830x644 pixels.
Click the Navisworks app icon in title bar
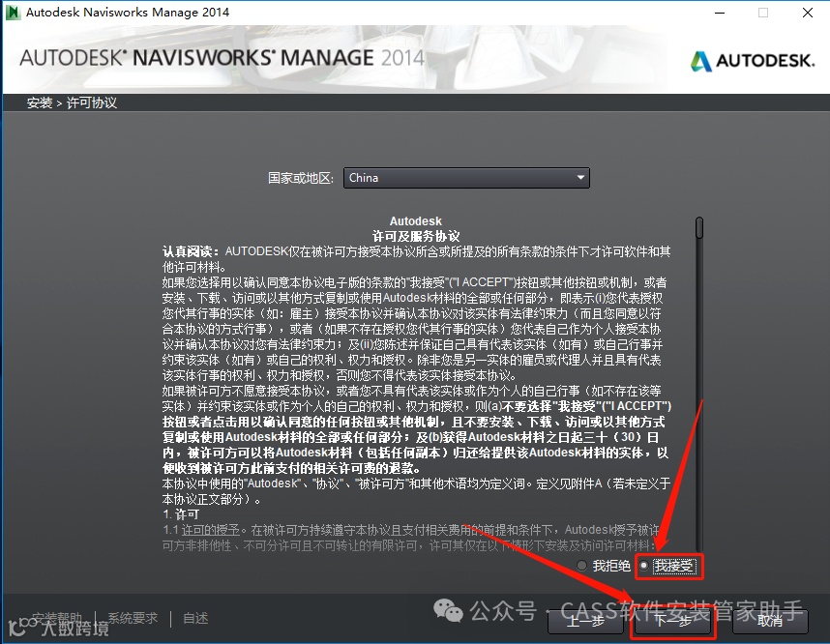coord(13,13)
